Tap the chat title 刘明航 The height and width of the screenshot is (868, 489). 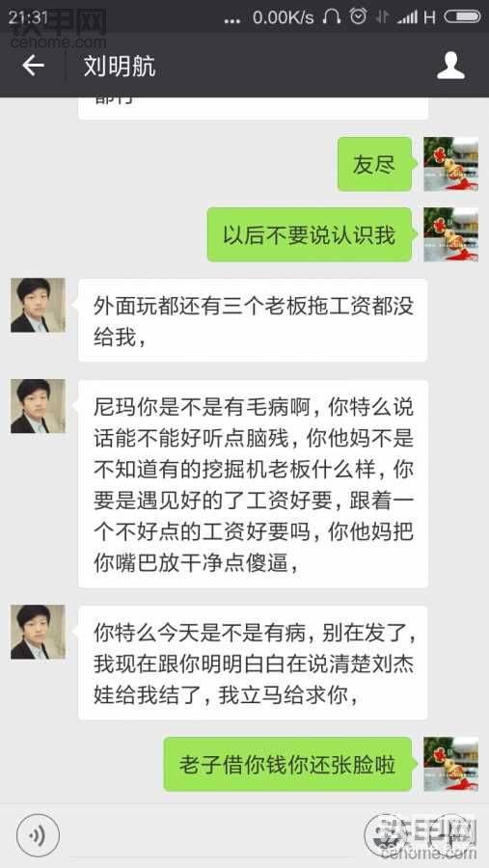[120, 66]
